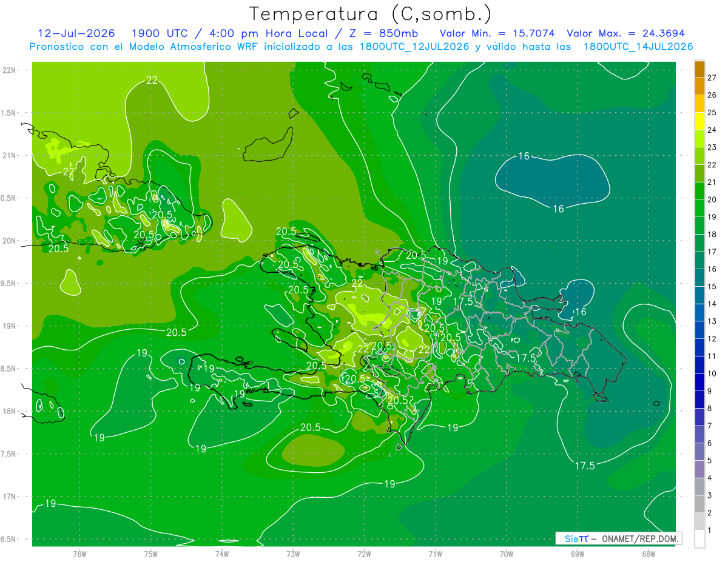The height and width of the screenshot is (562, 728).
Task: Click the latitude axis label "21N"
Action: 10,155
